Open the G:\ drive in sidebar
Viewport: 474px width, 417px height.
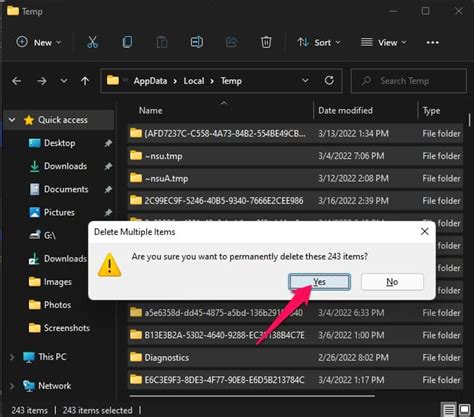[50, 235]
